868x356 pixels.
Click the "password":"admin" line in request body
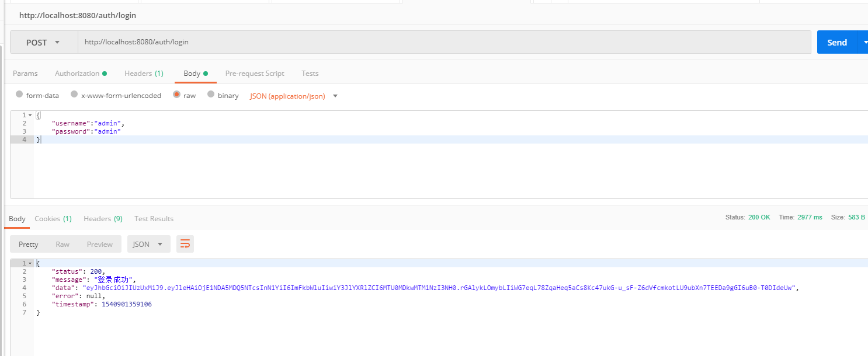tap(86, 132)
